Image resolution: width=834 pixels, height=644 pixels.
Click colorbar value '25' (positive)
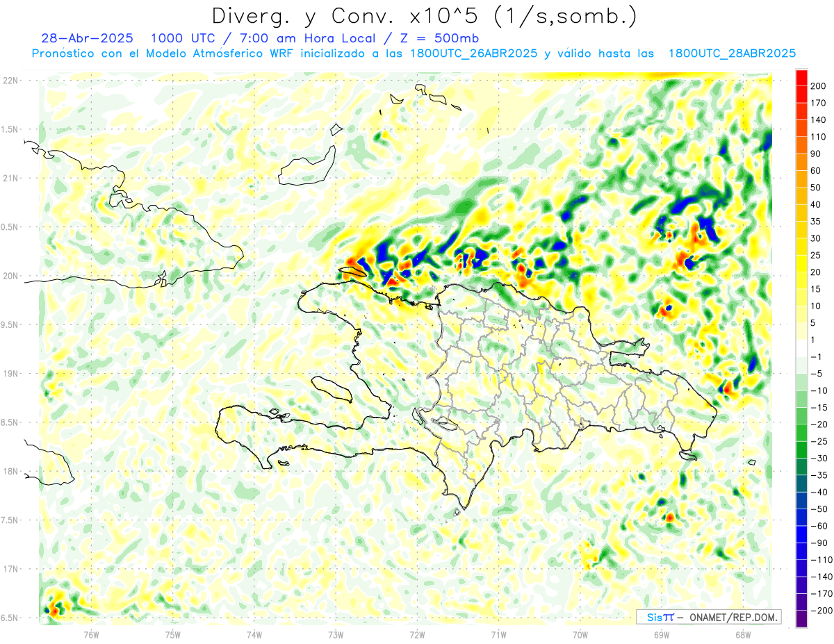click(816, 255)
